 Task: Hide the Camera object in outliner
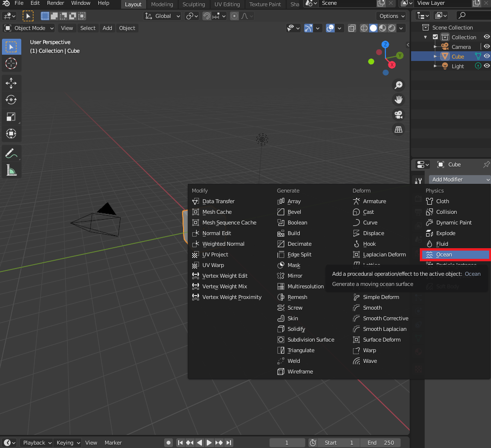tap(487, 47)
